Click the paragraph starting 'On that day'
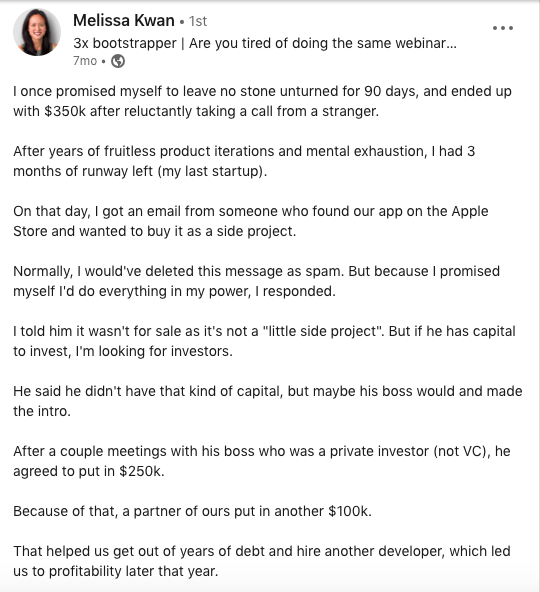 click(251, 221)
